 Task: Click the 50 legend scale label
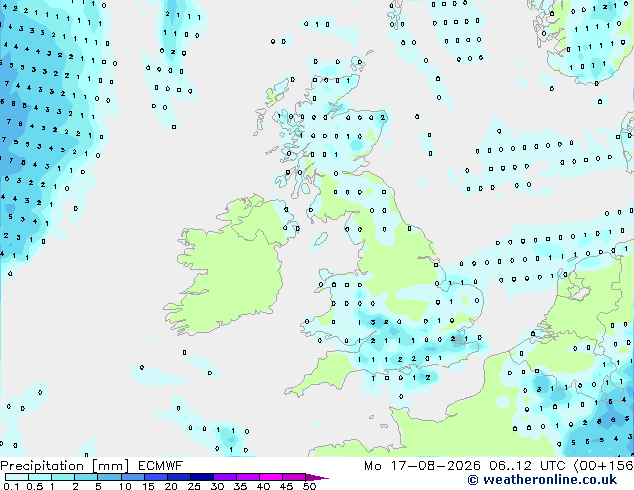[309, 486]
